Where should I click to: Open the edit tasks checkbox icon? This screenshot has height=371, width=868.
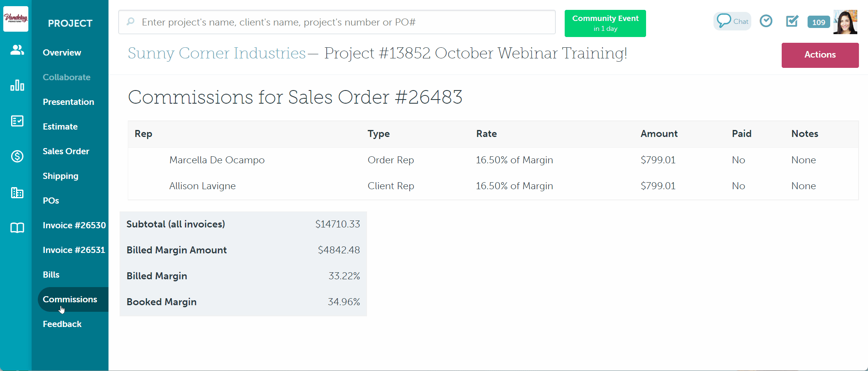792,21
